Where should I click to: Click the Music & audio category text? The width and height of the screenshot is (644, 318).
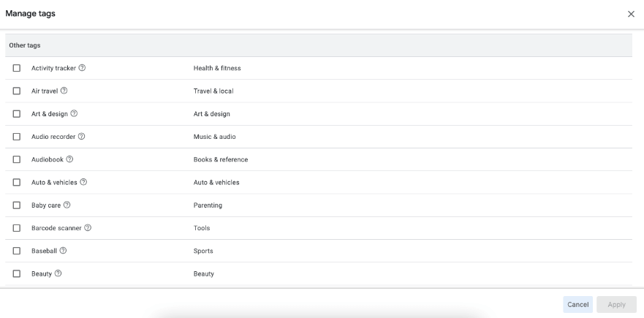click(215, 137)
